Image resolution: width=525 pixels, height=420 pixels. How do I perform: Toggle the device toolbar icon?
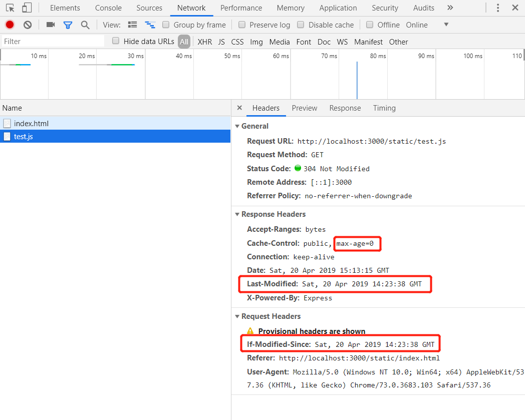pyautogui.click(x=27, y=8)
